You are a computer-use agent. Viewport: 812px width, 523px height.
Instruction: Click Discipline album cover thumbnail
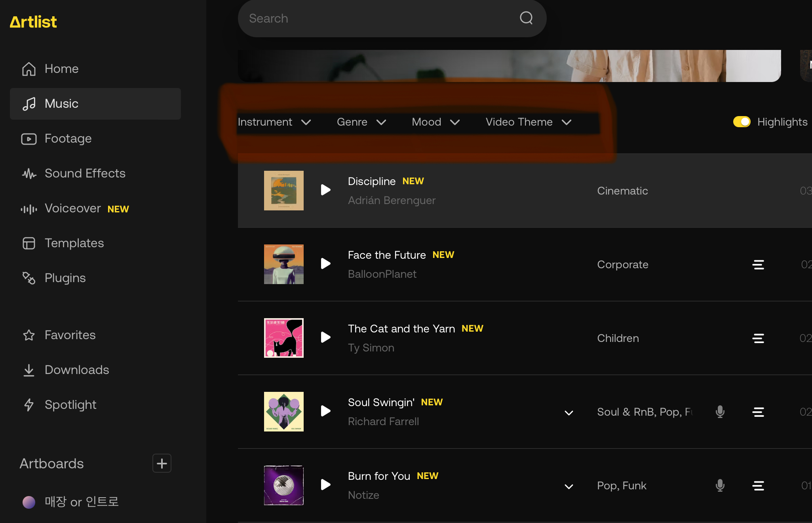click(x=284, y=191)
